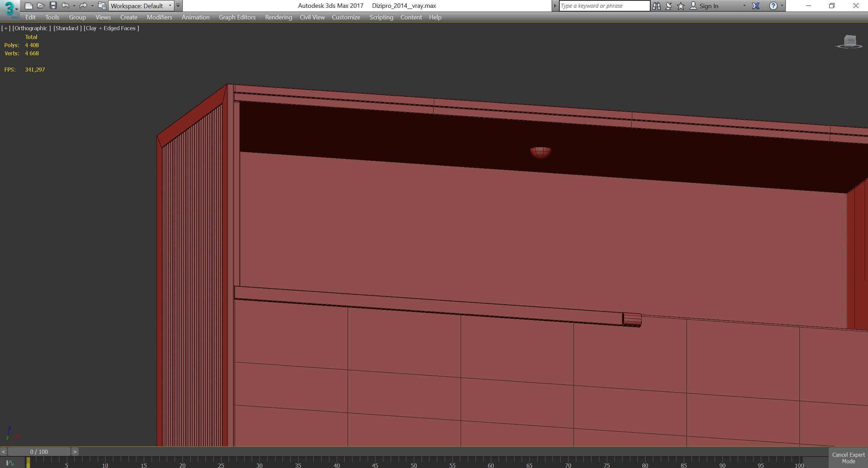
Task: Click the Clay + Edged Faces viewport label
Action: (112, 28)
